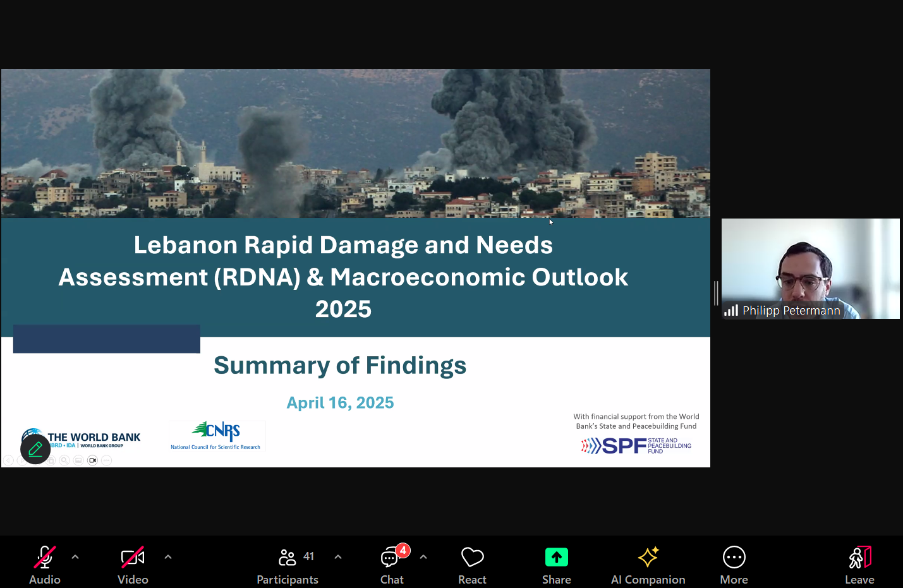903x588 pixels.
Task: Click the 'April 16, 2025' date text
Action: 340,402
